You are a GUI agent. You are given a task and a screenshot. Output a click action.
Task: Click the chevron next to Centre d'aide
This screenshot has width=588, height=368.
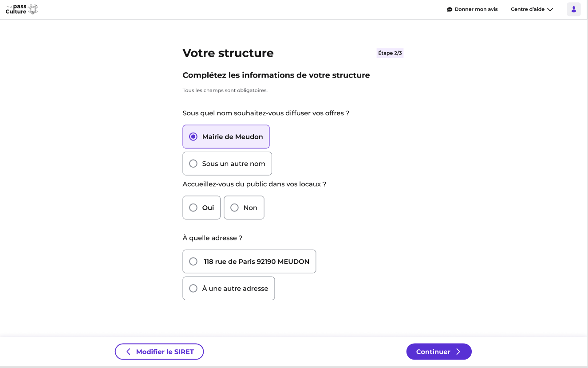(550, 9)
